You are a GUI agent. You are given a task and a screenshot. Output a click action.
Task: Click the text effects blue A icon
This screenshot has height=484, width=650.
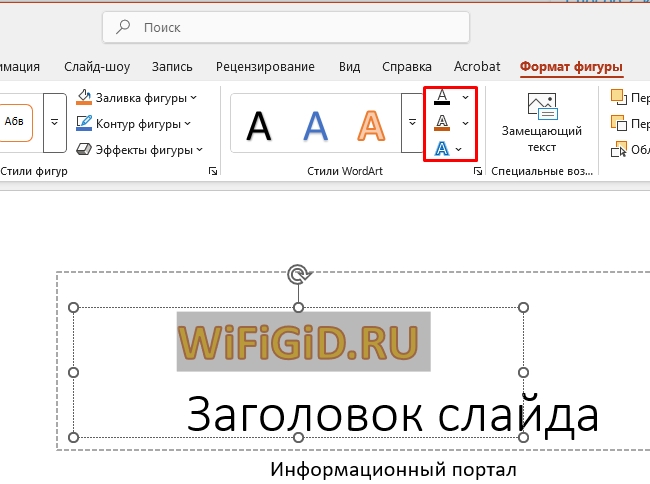(442, 149)
